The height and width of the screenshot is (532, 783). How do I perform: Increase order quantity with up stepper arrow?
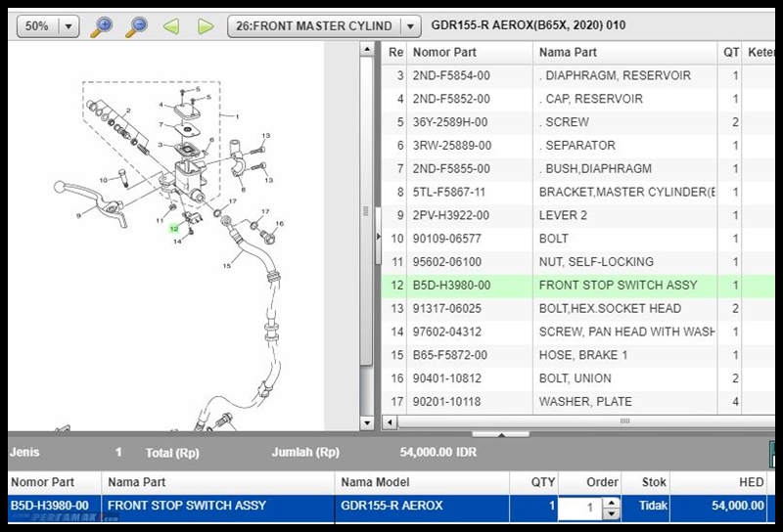tap(611, 503)
